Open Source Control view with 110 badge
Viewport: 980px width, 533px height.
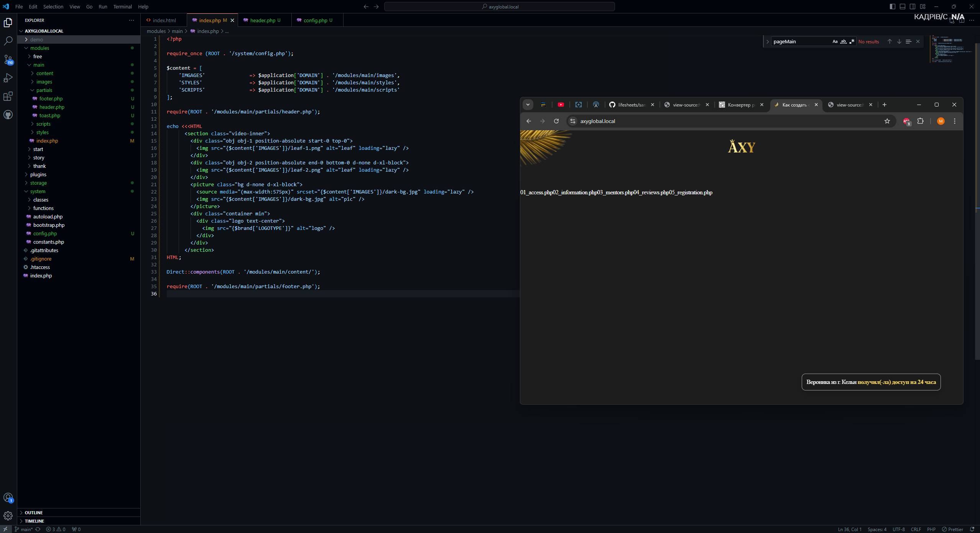pos(8,59)
